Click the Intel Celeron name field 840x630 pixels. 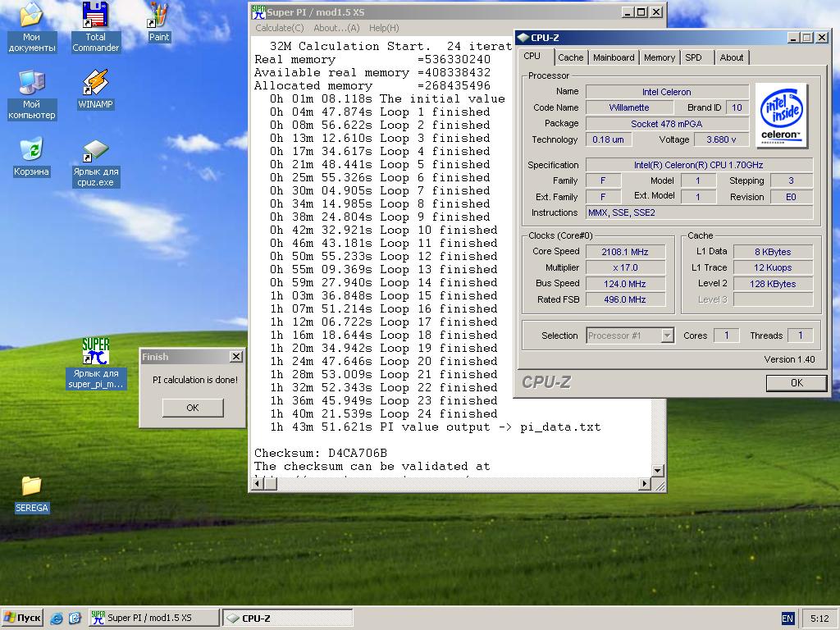point(667,92)
